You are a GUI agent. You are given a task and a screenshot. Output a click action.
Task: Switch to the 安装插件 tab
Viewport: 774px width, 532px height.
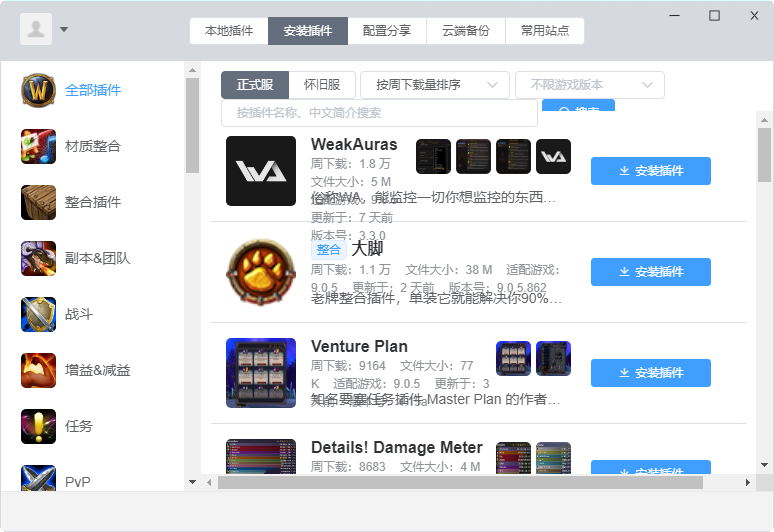308,31
